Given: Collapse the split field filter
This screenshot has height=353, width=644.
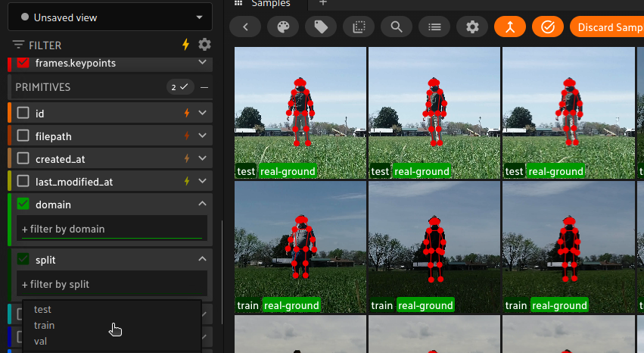Looking at the screenshot, I should tap(203, 259).
